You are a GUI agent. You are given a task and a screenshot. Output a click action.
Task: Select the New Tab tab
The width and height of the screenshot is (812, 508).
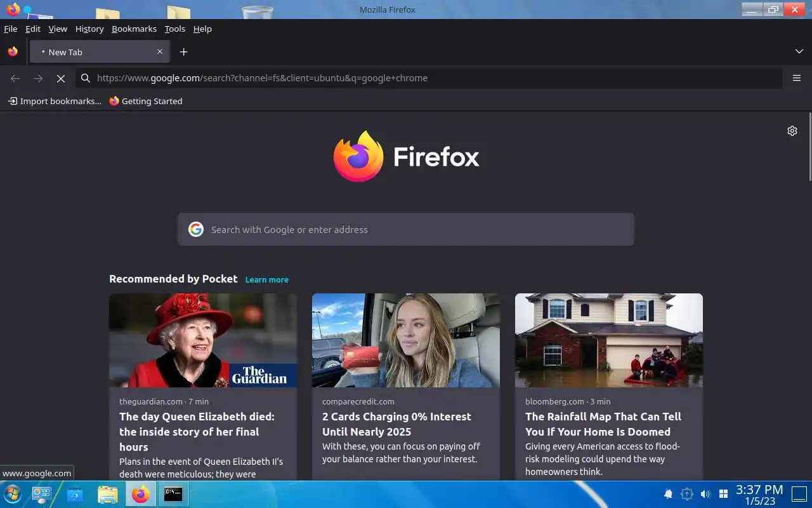click(x=100, y=51)
